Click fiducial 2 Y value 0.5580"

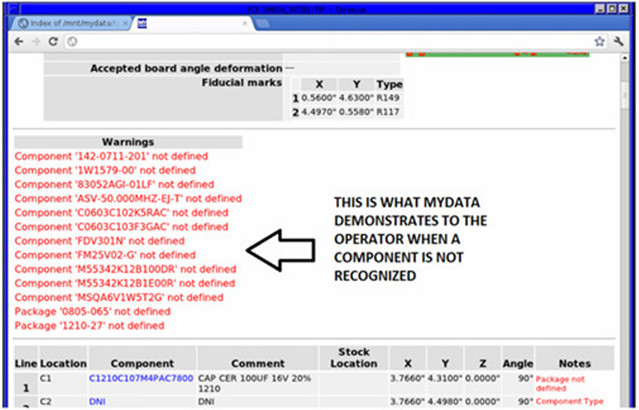(x=356, y=112)
